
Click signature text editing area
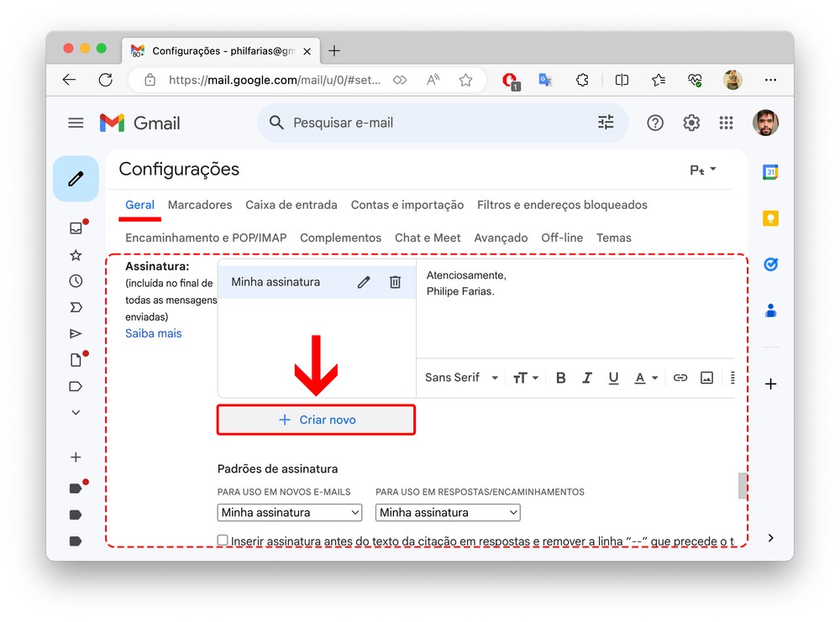coord(576,309)
